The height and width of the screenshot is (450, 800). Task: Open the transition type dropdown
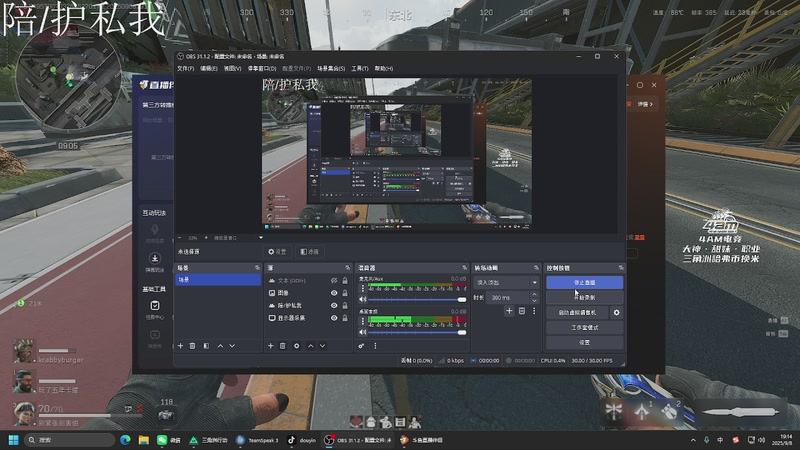click(x=506, y=282)
